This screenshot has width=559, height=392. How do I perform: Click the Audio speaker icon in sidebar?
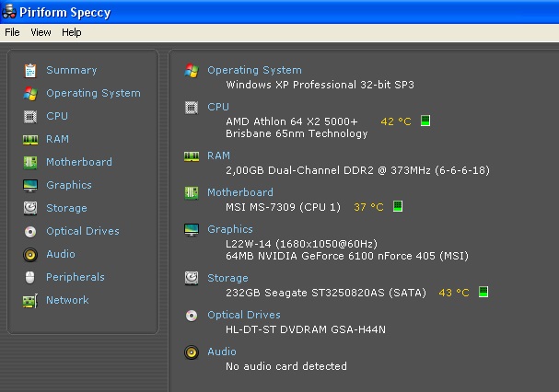pos(30,255)
